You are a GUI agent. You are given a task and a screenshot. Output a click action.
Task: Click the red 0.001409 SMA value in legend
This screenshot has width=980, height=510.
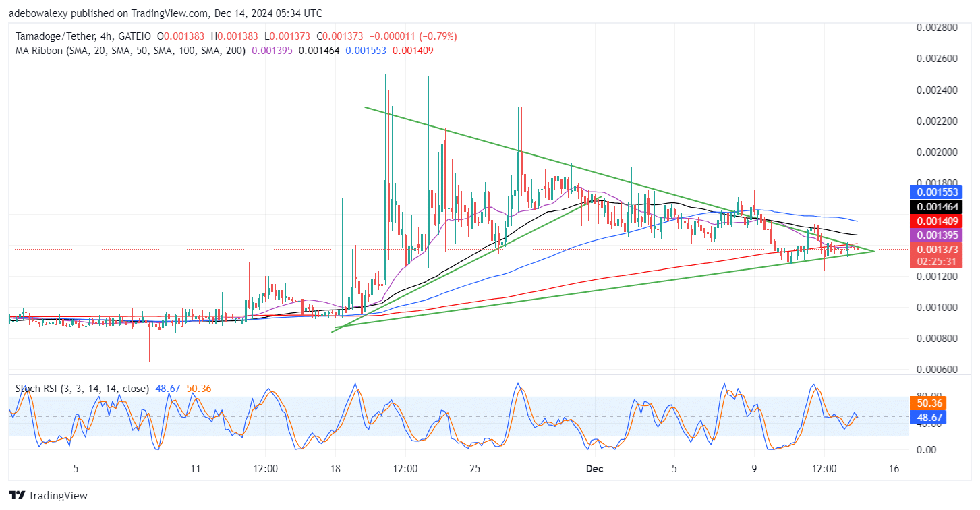[413, 50]
